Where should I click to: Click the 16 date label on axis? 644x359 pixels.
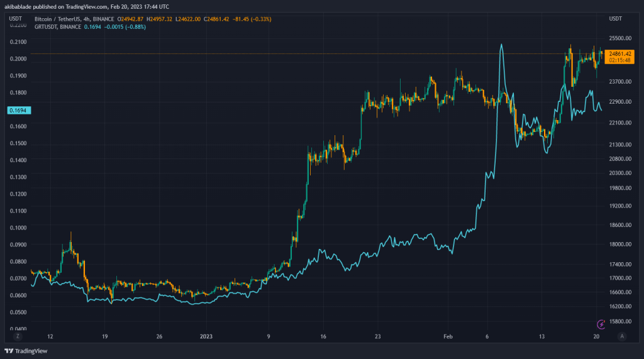coord(323,336)
